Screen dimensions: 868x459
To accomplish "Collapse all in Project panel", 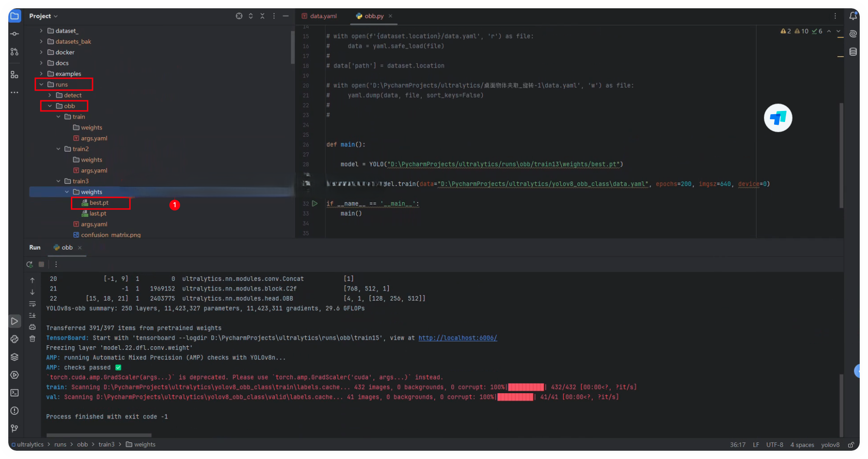I will [262, 16].
